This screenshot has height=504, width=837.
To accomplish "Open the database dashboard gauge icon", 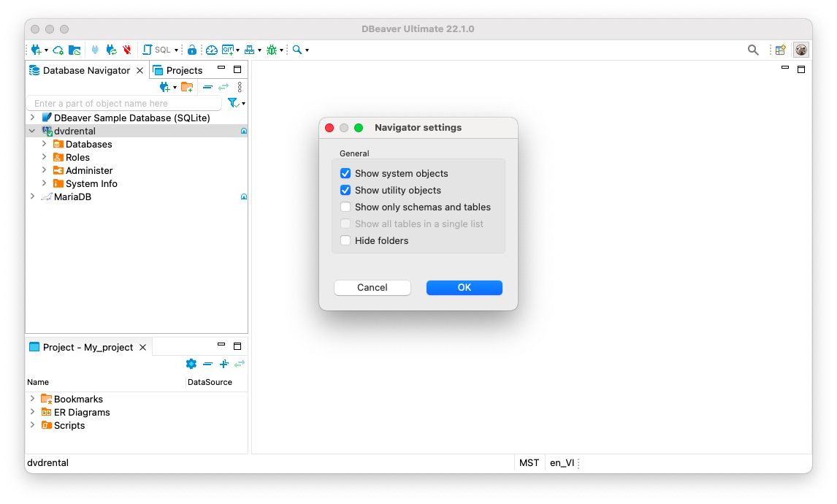I will click(211, 50).
